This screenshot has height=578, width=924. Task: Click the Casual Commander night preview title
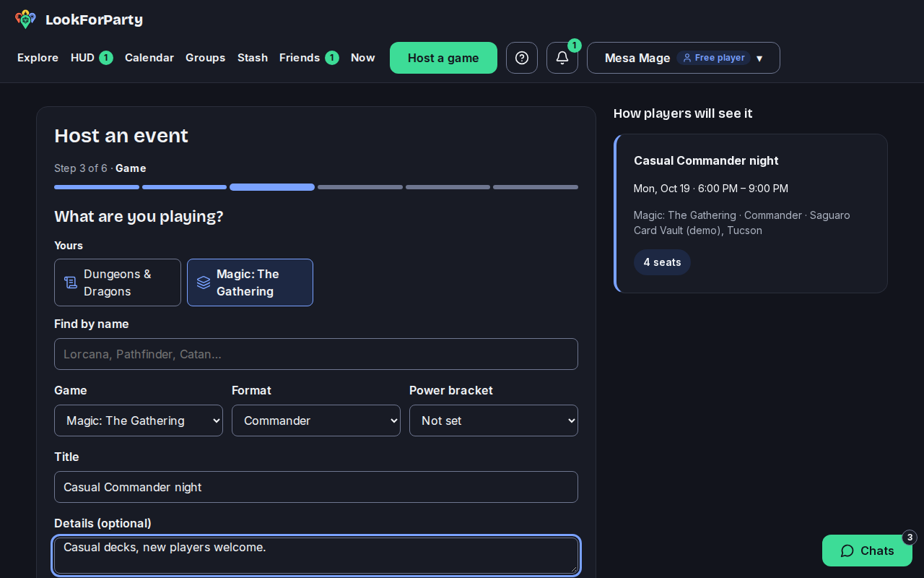pos(706,160)
